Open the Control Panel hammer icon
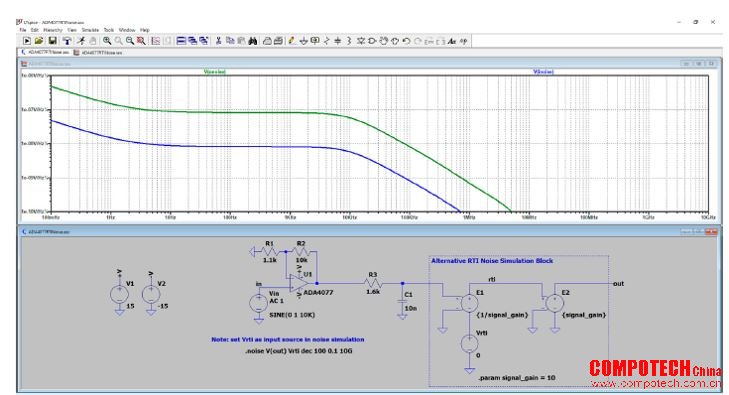The height and width of the screenshot is (395, 729). 67,41
